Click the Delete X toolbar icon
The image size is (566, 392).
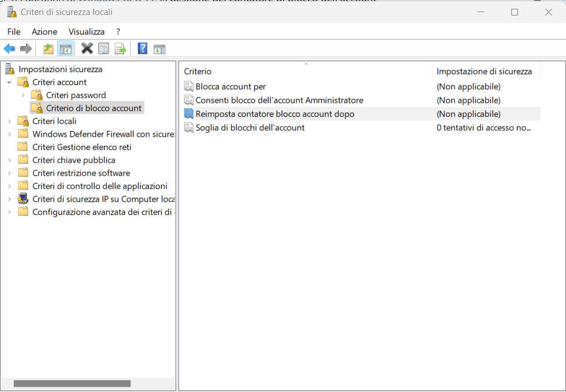click(87, 49)
